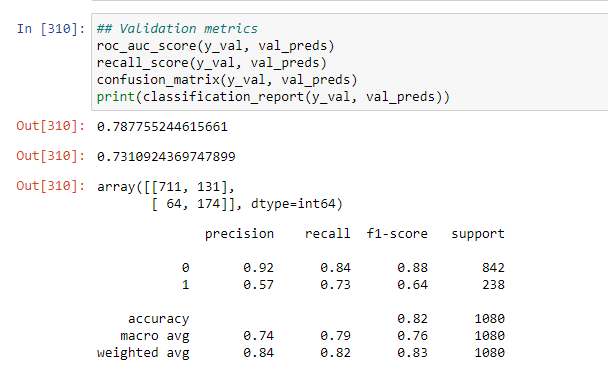Click the recall value 0.7310924369747899

(x=166, y=157)
